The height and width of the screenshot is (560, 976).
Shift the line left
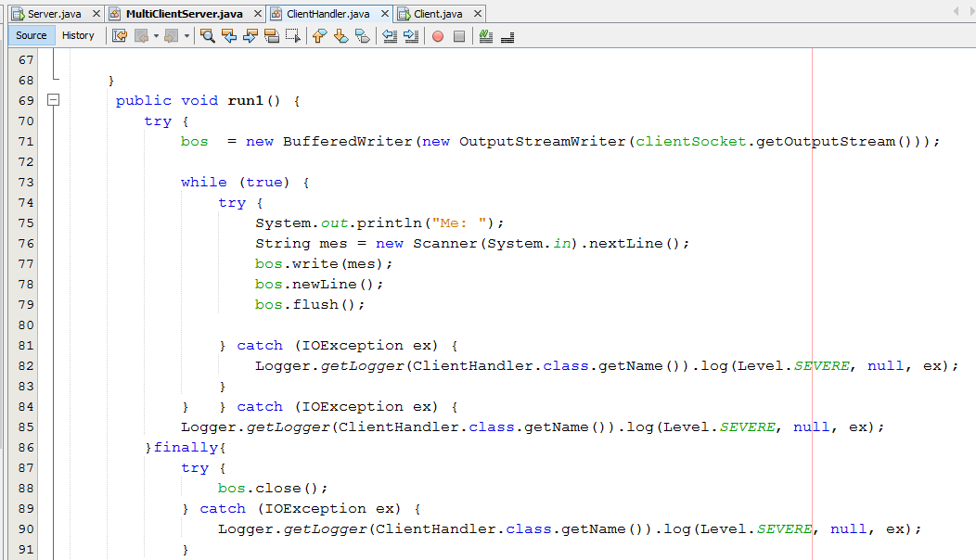point(390,36)
